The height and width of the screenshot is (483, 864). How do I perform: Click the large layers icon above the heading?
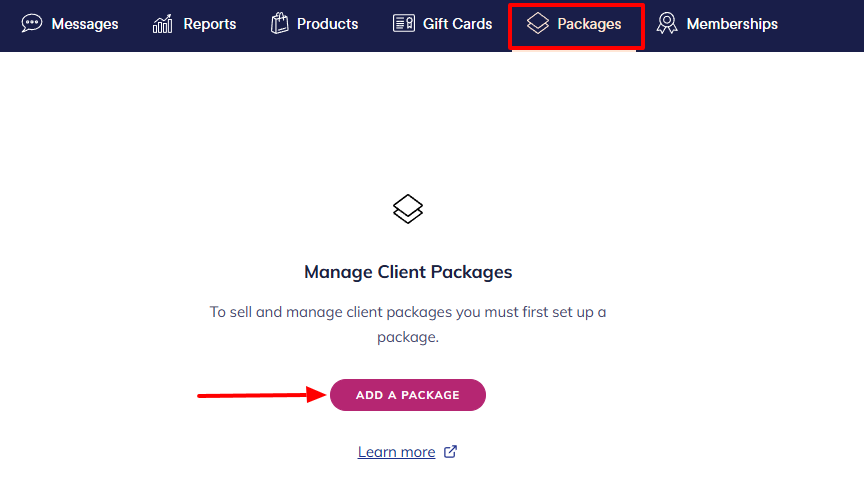coord(408,209)
